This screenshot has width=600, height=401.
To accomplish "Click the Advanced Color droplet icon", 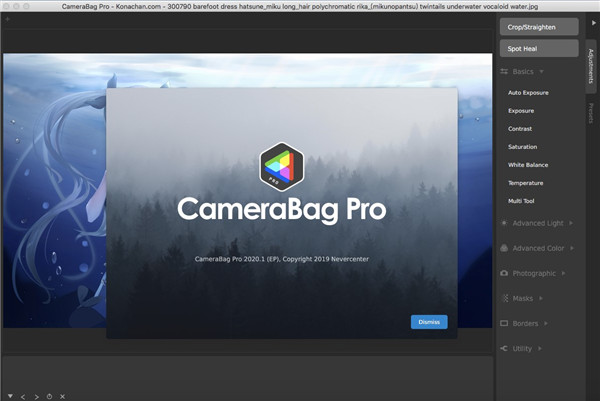I will (505, 247).
